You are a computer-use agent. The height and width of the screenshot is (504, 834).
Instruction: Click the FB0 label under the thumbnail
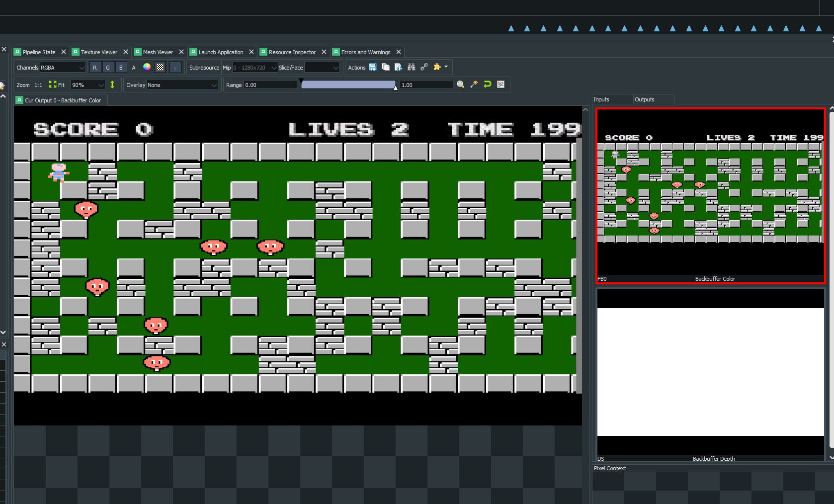(602, 279)
